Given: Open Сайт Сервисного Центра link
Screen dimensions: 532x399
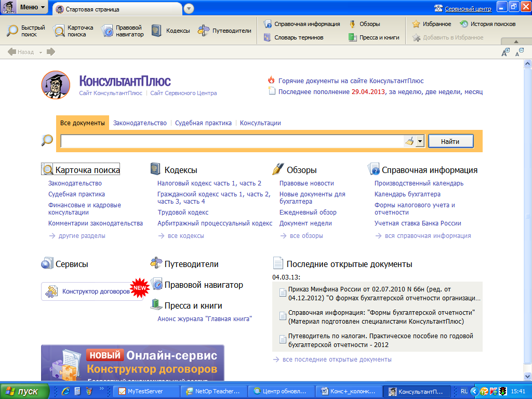Looking at the screenshot, I should tap(183, 93).
